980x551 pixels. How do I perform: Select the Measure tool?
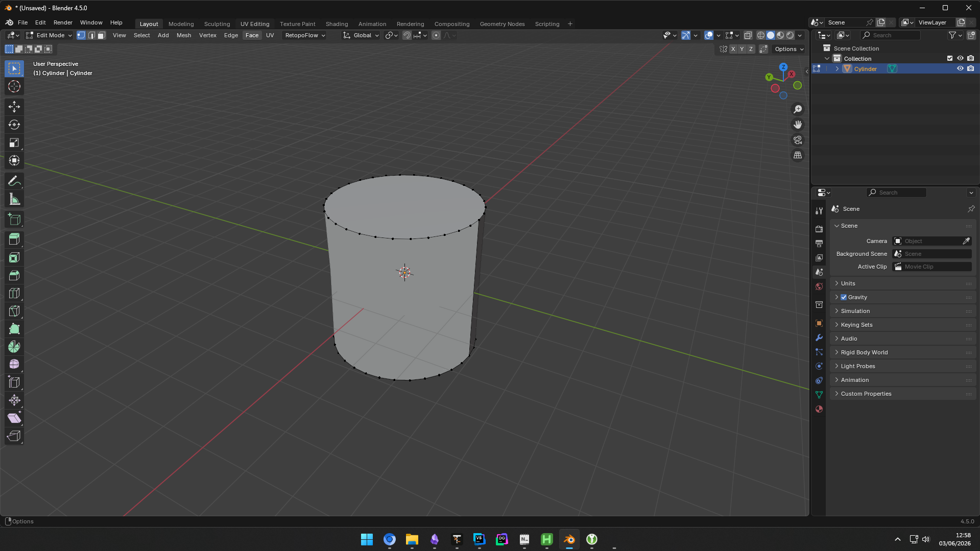(14, 200)
